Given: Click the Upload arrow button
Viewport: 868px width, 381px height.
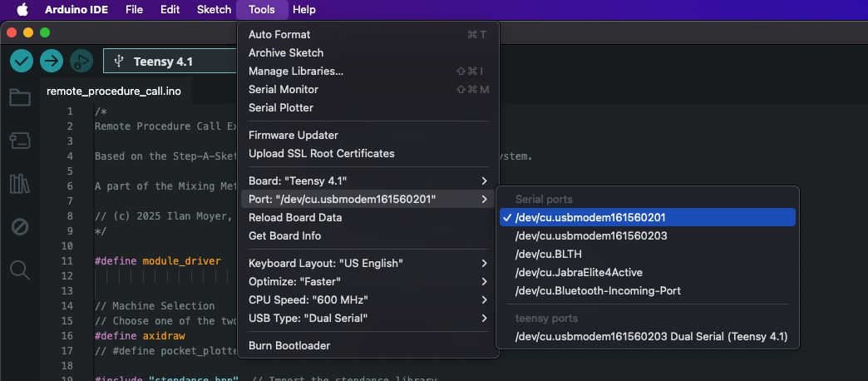Looking at the screenshot, I should [52, 61].
